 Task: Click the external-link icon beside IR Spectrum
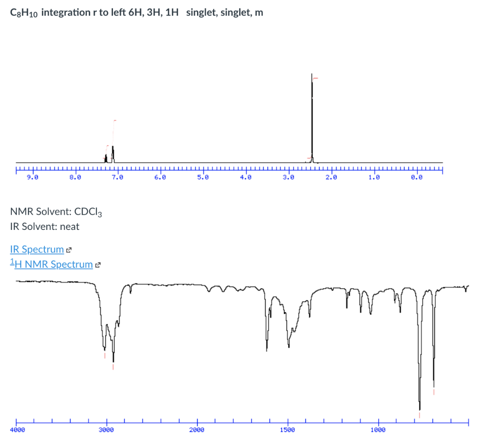69,249
